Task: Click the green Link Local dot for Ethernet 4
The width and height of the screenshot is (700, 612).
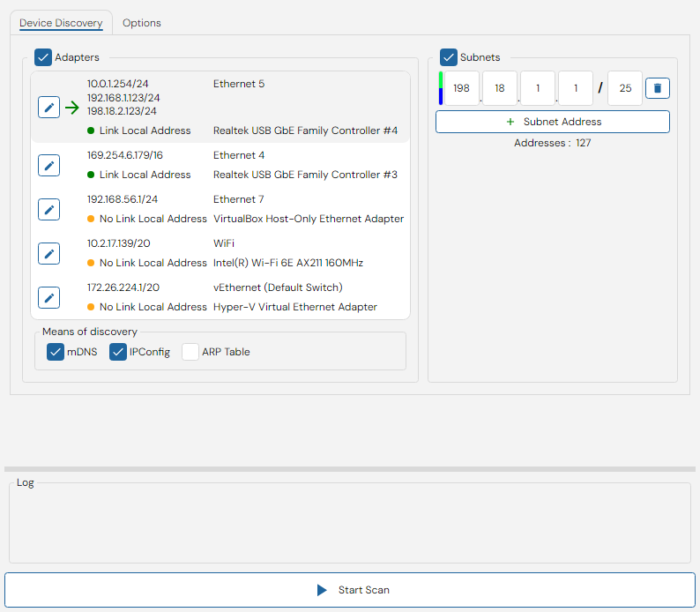Action: coord(91,175)
